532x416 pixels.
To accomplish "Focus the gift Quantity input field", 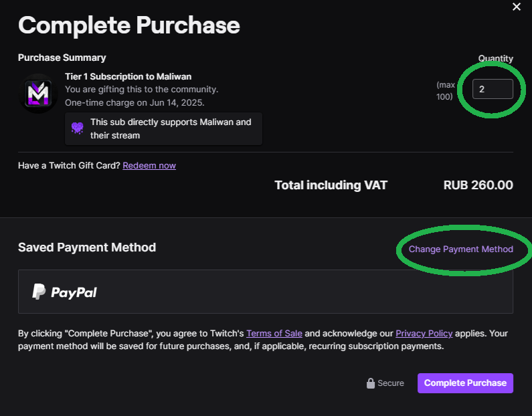I will (x=493, y=89).
